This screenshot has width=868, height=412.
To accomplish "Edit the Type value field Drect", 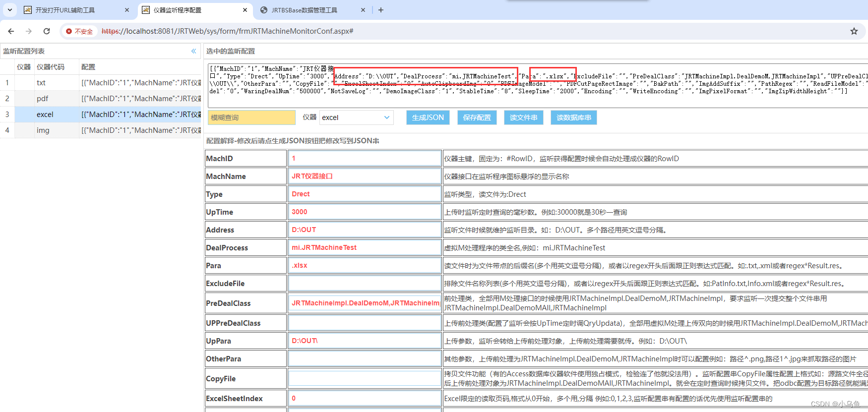I will tap(365, 194).
